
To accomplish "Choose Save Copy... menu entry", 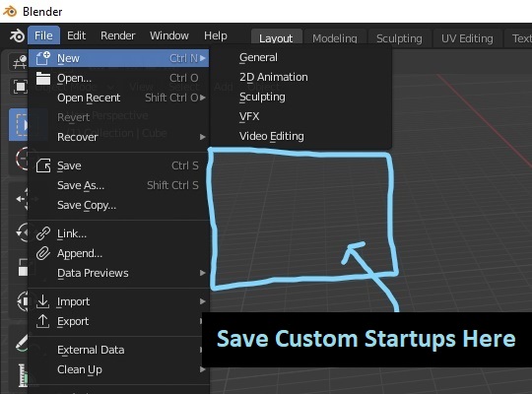I will [x=119, y=205].
